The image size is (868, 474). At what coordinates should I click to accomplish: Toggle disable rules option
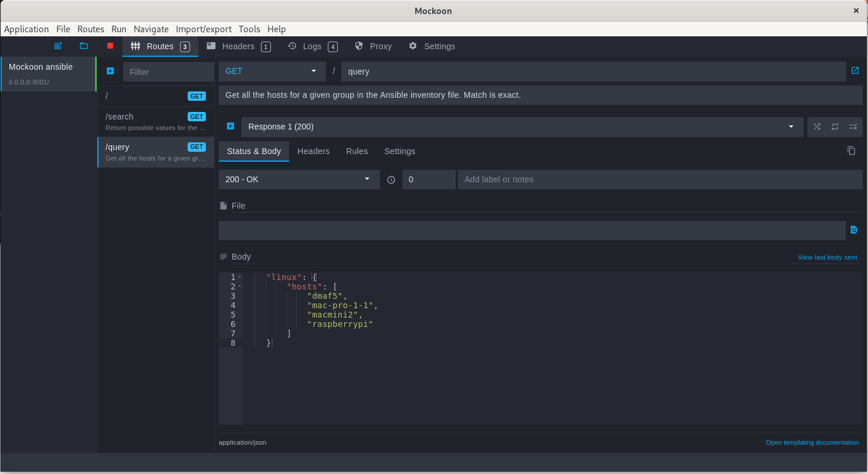[853, 127]
